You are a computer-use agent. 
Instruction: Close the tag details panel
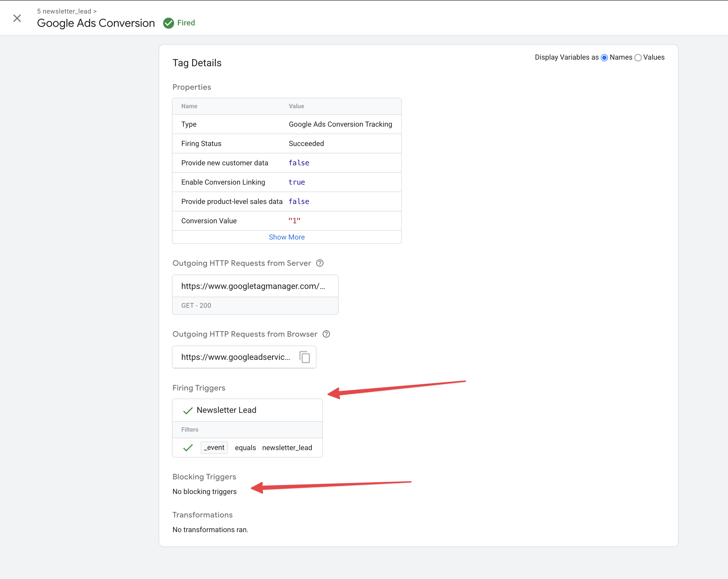[17, 18]
